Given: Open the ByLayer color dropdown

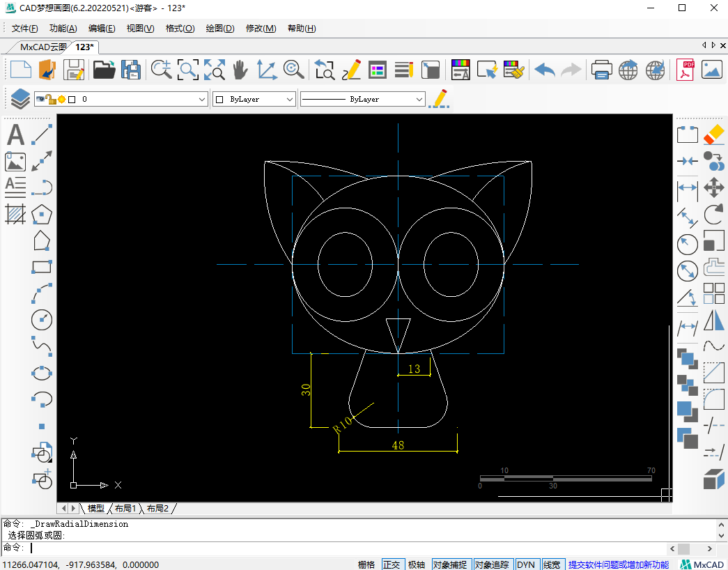Looking at the screenshot, I should point(254,99).
